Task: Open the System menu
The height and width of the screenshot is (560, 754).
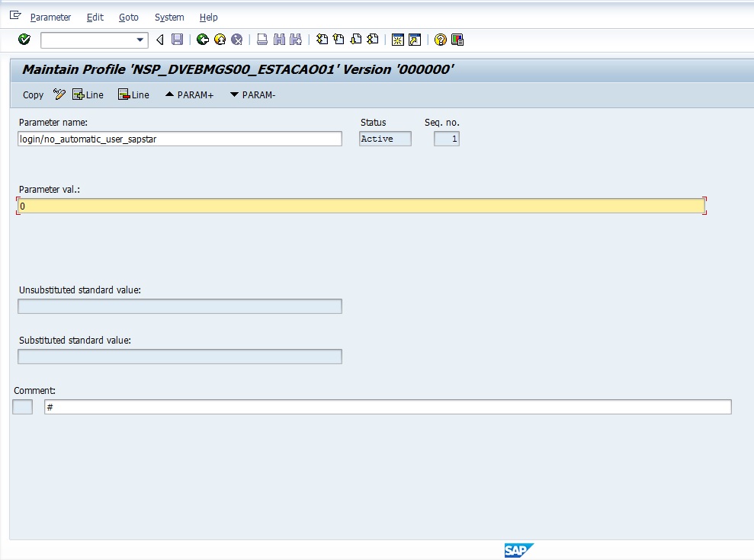Action: [169, 17]
